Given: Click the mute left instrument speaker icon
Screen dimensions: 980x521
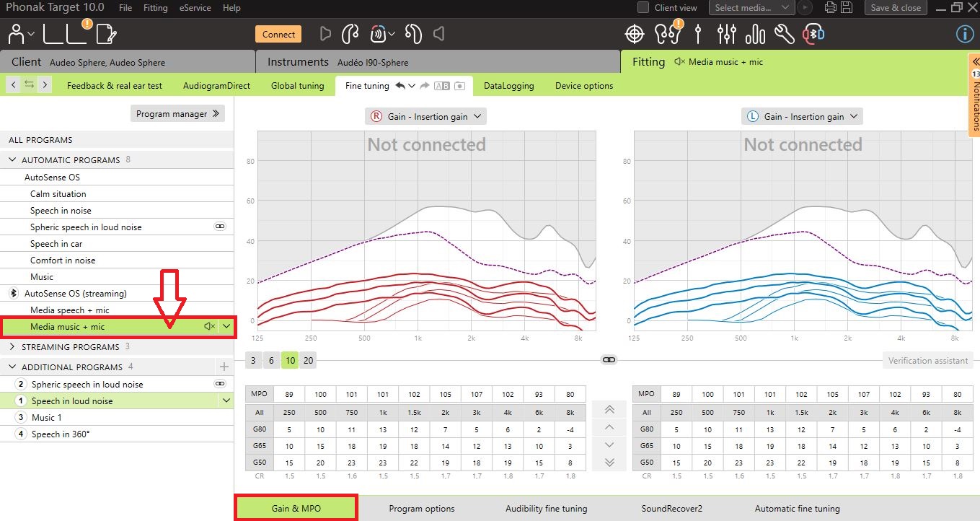Looking at the screenshot, I should point(439,34).
